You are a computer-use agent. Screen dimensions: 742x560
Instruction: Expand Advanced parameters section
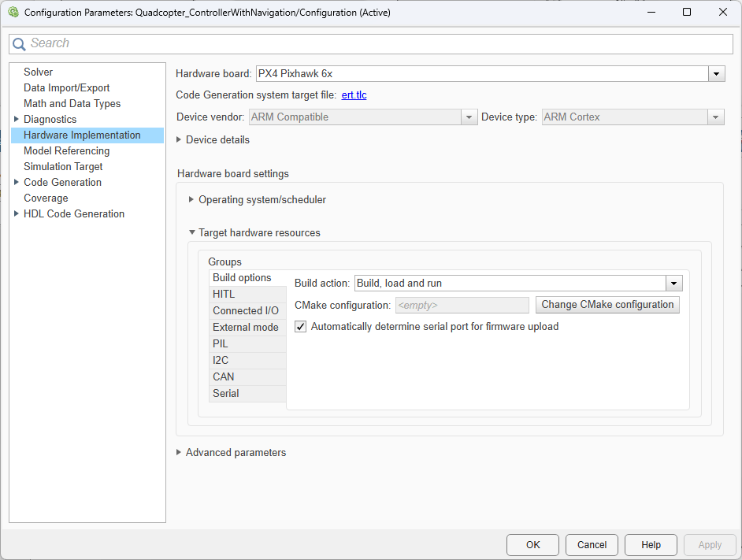(179, 453)
